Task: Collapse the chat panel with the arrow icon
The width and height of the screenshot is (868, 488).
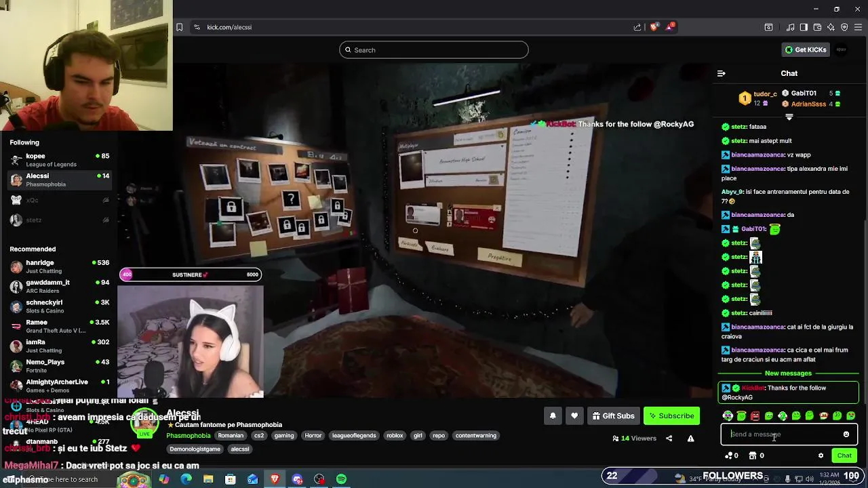Action: [722, 73]
